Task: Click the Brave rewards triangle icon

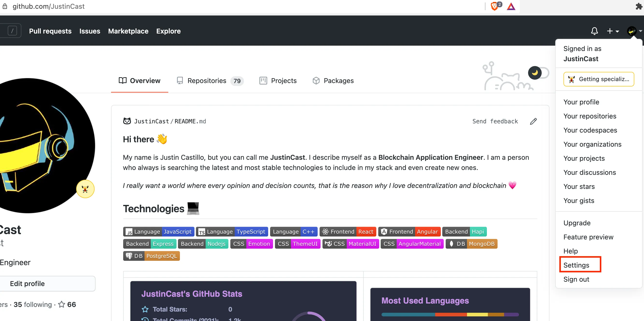Action: click(511, 6)
